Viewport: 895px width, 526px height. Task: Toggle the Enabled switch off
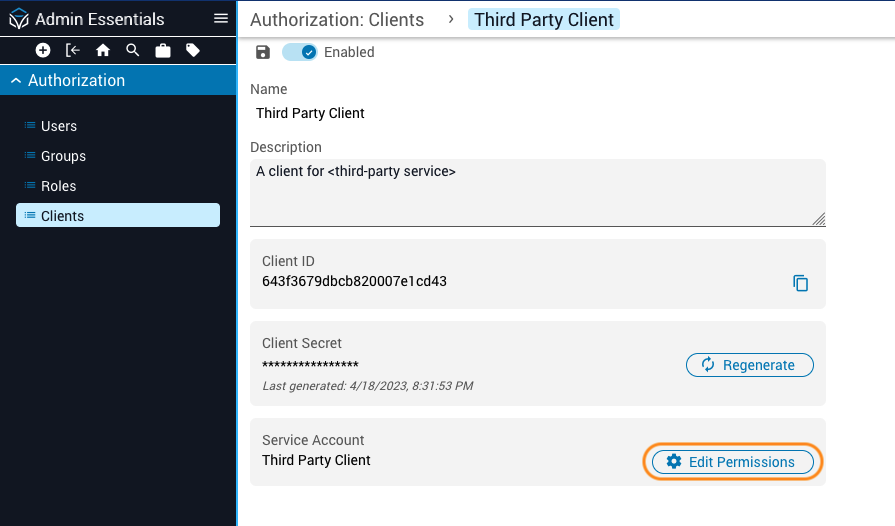299,52
